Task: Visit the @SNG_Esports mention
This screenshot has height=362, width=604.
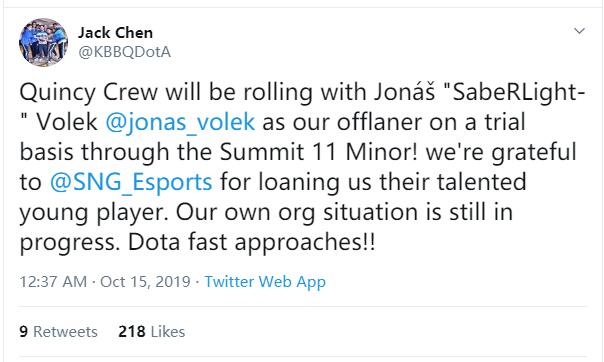Action: pyautogui.click(x=131, y=182)
